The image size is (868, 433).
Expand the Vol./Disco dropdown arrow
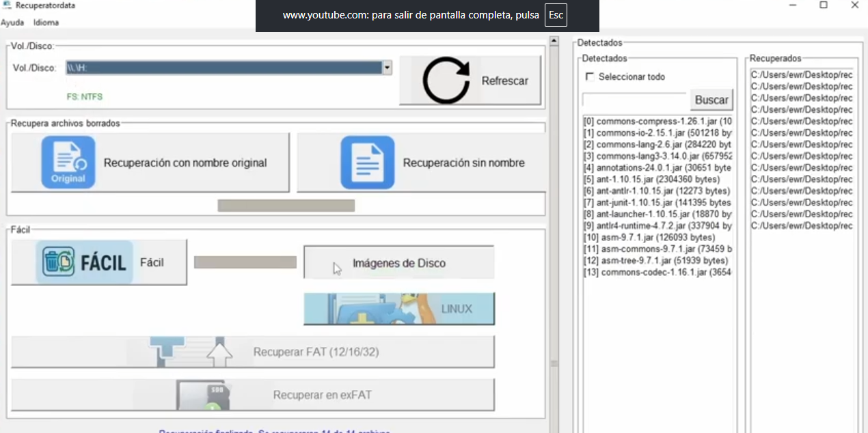pyautogui.click(x=387, y=68)
